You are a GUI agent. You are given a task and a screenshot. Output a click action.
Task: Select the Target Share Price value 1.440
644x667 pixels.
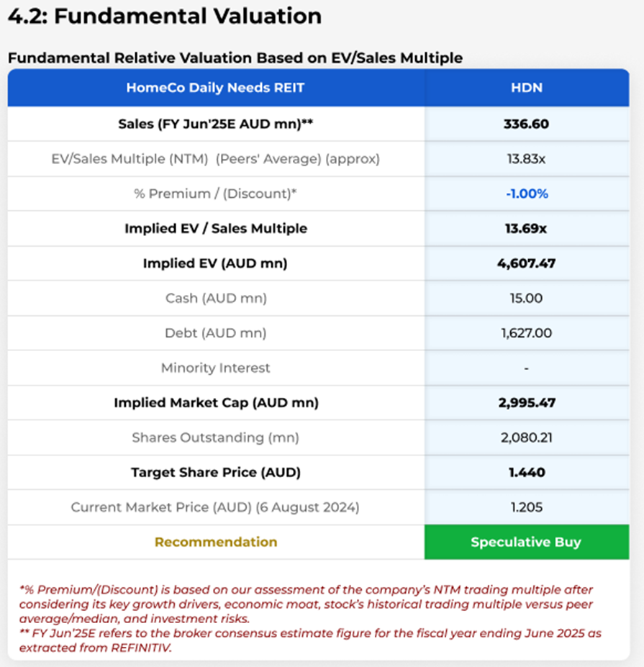(x=526, y=473)
